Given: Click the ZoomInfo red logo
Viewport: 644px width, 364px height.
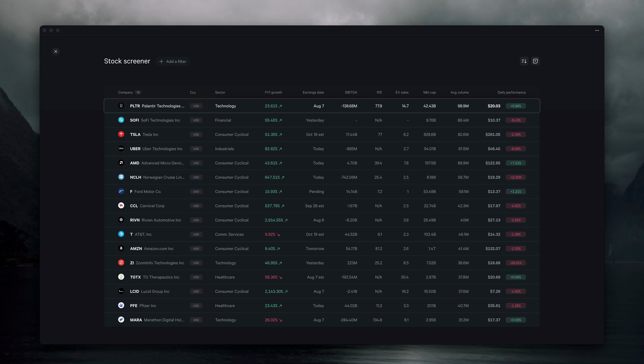Looking at the screenshot, I should coord(121,263).
